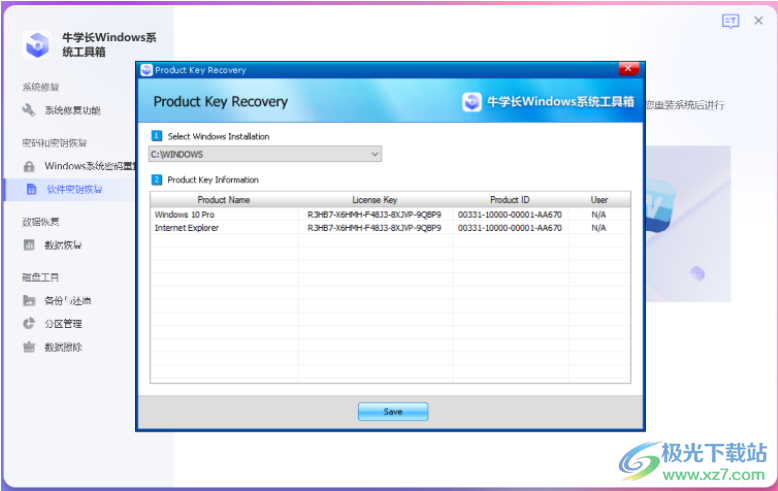Open 分区管理 sidebar item
Screen dimensions: 778x491
(x=63, y=323)
